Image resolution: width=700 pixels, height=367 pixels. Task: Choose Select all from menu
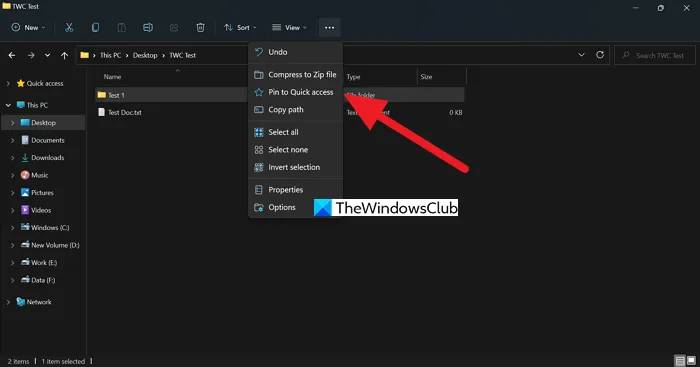click(295, 132)
